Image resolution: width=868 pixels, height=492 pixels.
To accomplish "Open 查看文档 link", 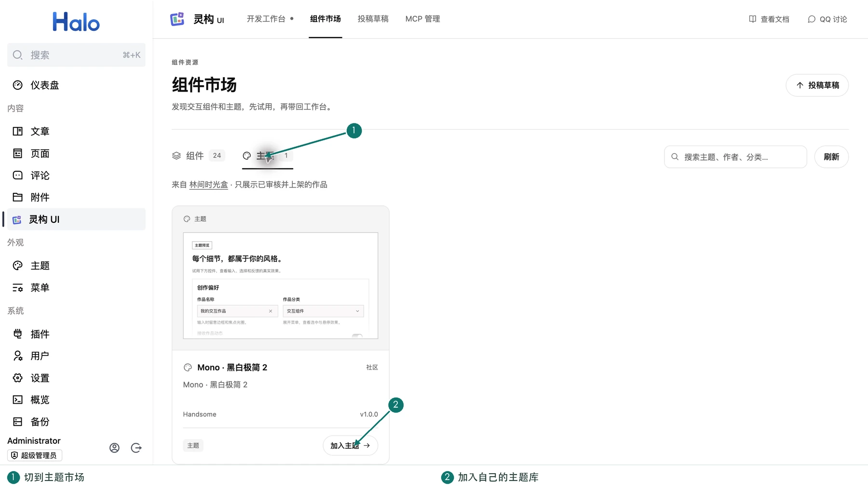I will pos(769,19).
